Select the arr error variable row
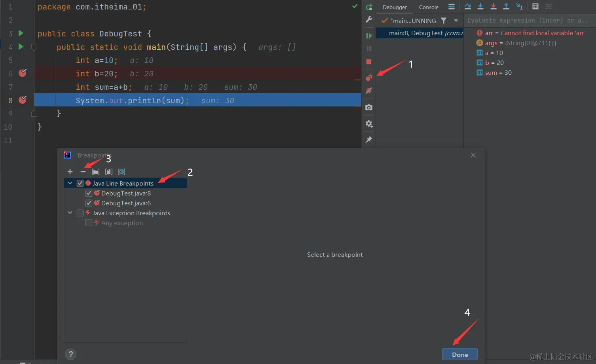Screen dimensions: 596x364 (x=530, y=33)
